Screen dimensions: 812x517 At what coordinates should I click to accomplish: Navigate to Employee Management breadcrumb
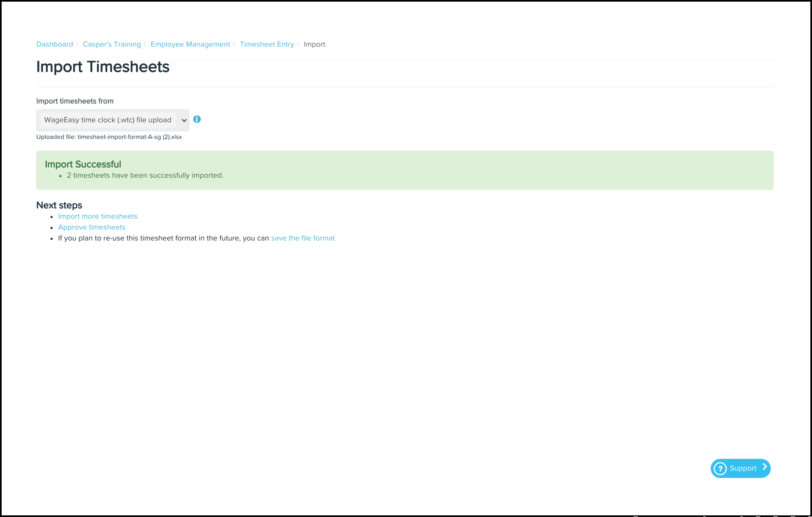pyautogui.click(x=190, y=44)
